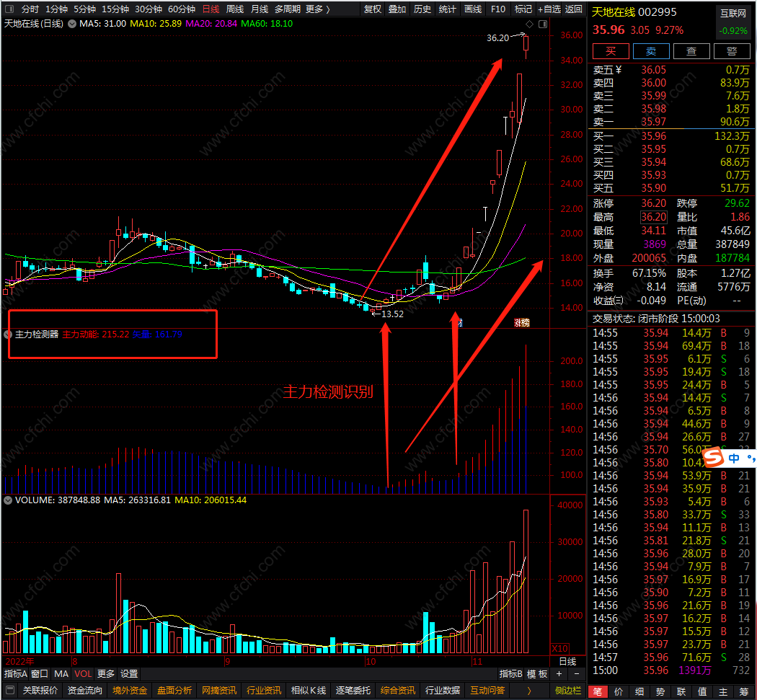Viewport: 757px width, 700px height.
Task: Select the 日线 daily period
Action: coord(211,9)
